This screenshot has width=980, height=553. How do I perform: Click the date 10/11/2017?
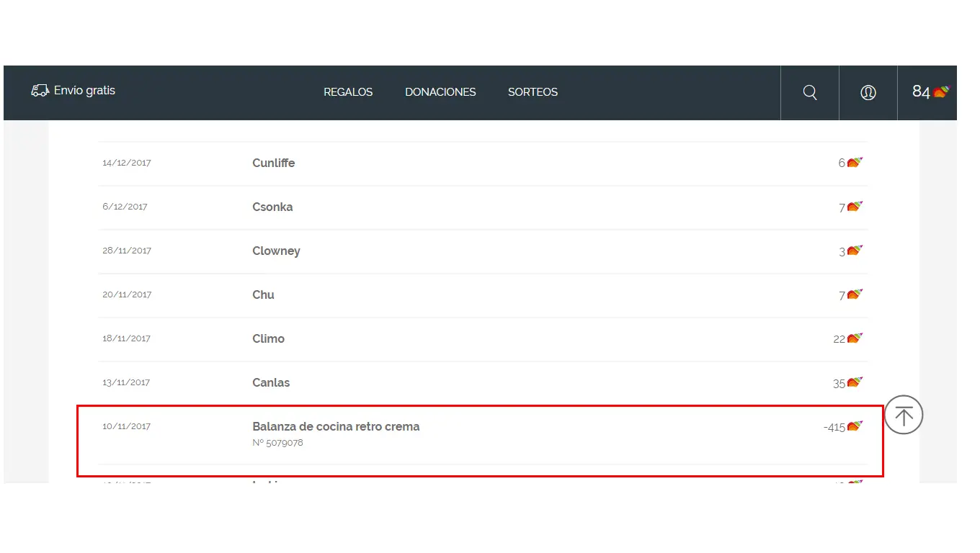click(x=127, y=426)
